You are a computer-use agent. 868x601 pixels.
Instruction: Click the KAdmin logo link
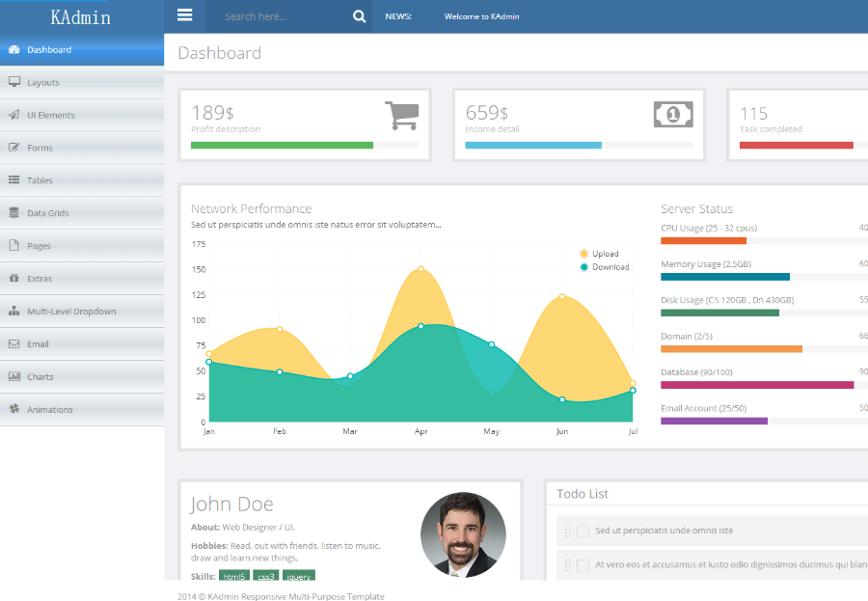coord(81,17)
